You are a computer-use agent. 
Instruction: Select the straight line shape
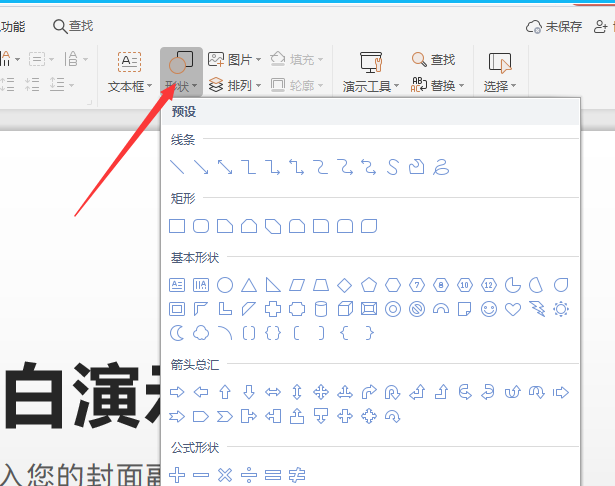click(x=177, y=167)
